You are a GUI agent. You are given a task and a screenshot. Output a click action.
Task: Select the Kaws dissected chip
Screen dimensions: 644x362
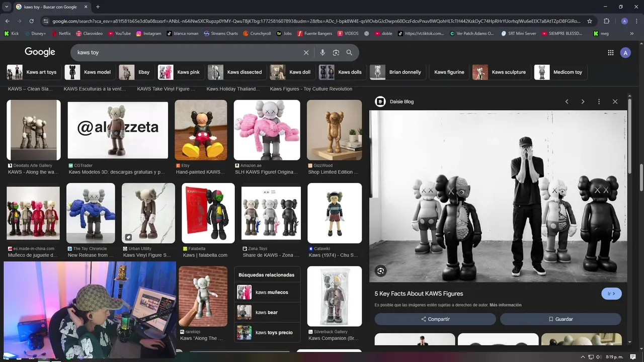click(x=236, y=72)
